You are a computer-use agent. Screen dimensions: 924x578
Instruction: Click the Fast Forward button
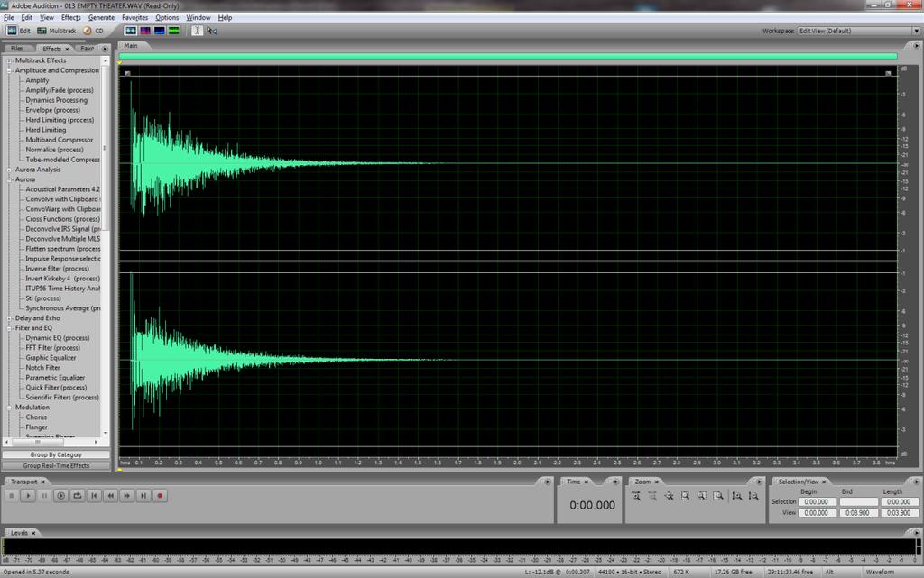pos(126,496)
